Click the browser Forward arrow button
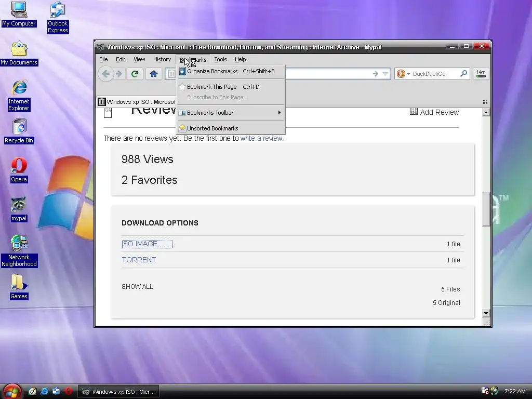This screenshot has height=399, width=532. [x=119, y=74]
